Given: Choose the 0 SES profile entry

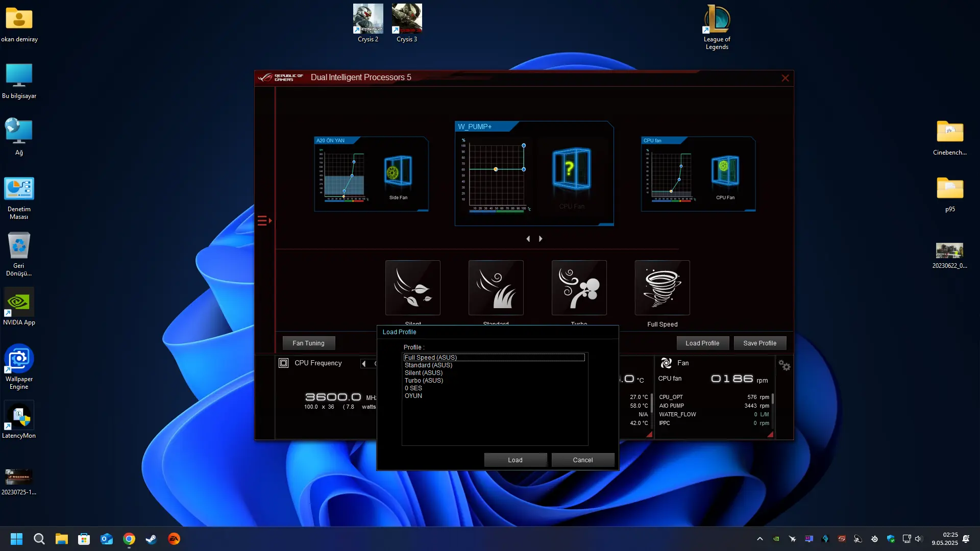Looking at the screenshot, I should tap(413, 388).
